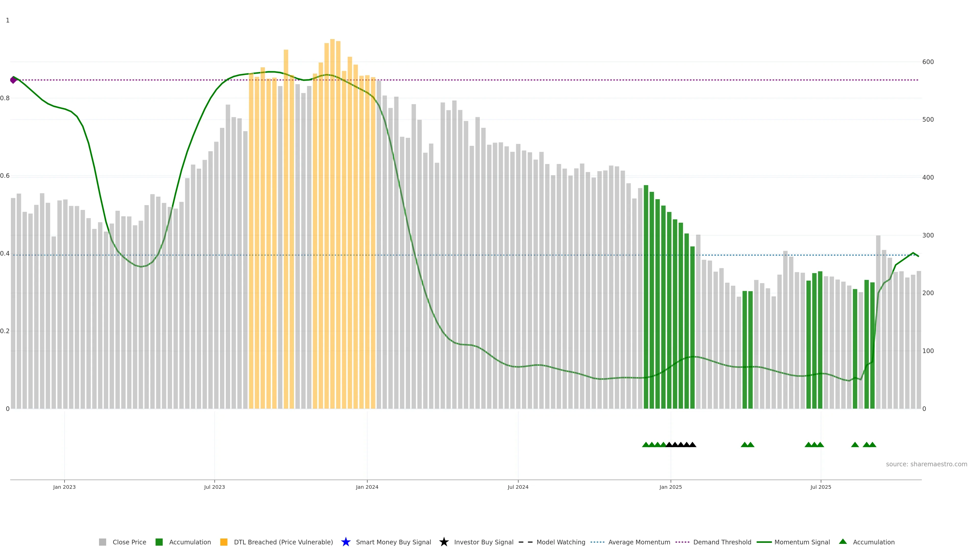Click the Jan 2024 axis label
980x551 pixels.
[367, 487]
